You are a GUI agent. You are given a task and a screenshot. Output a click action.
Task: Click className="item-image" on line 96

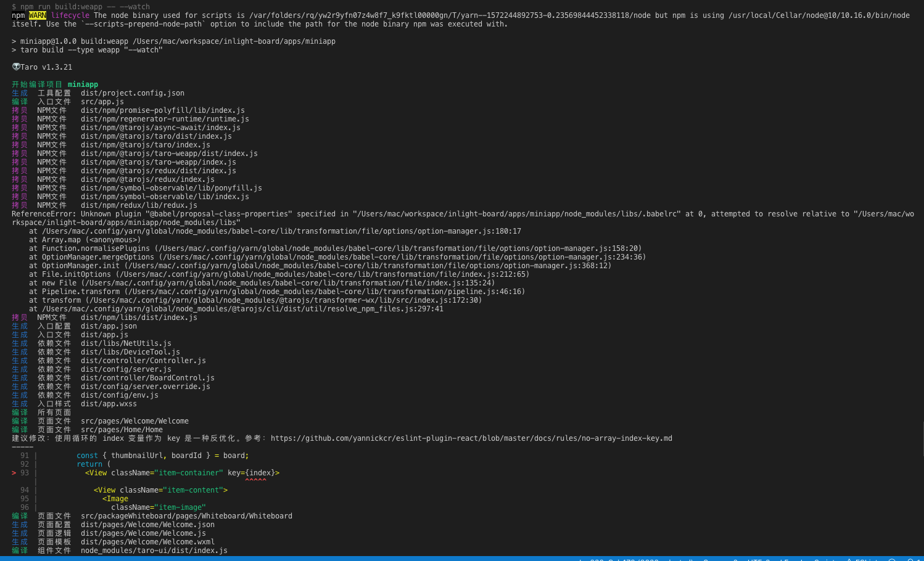pyautogui.click(x=159, y=507)
